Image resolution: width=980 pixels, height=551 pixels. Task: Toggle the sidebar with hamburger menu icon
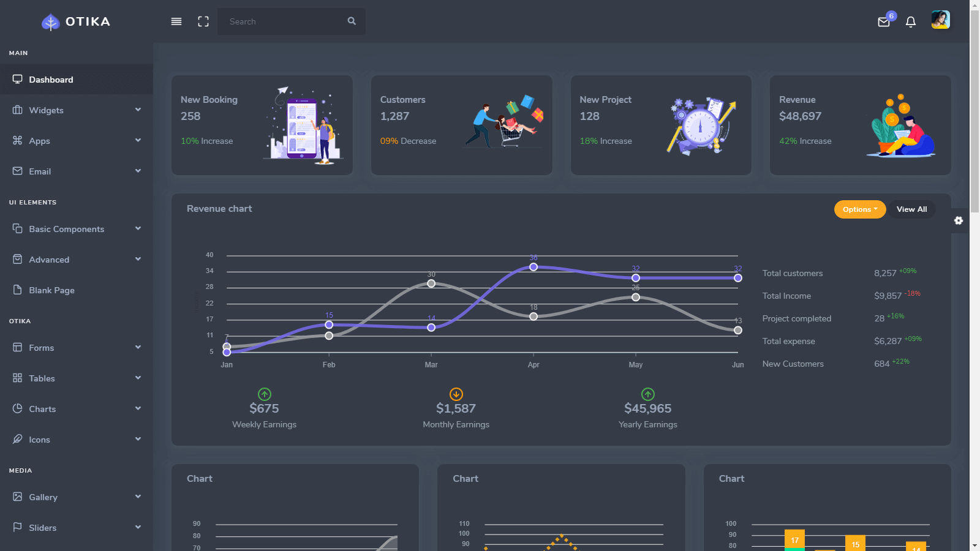tap(176, 21)
